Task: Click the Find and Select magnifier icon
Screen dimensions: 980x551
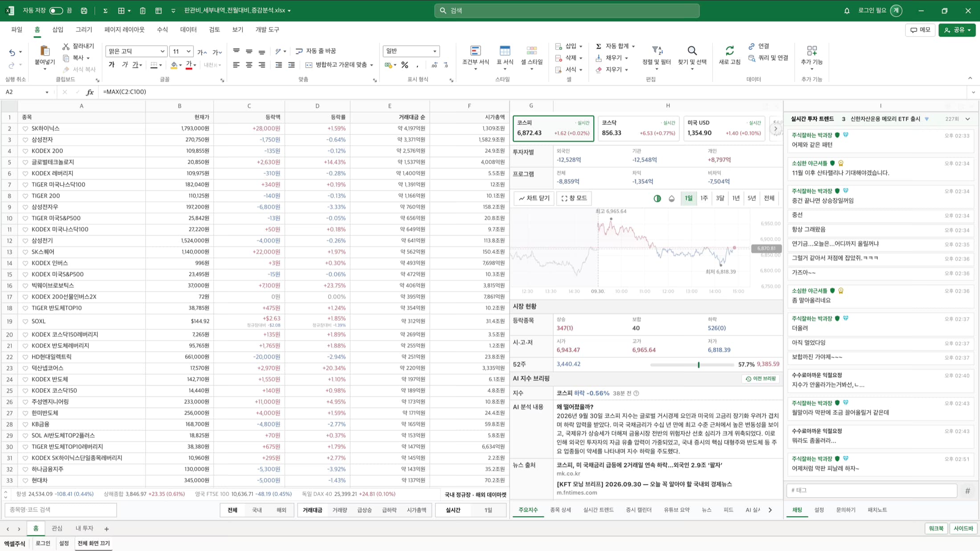Action: [x=692, y=51]
